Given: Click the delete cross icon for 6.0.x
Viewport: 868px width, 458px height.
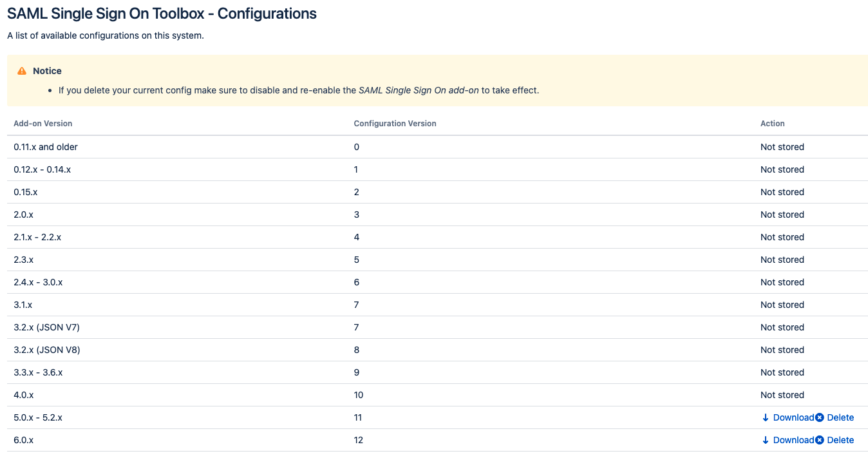Looking at the screenshot, I should coord(820,440).
